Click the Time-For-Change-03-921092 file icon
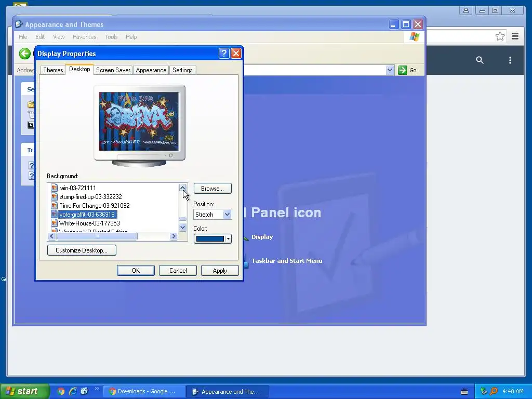This screenshot has width=532, height=399. [x=54, y=205]
